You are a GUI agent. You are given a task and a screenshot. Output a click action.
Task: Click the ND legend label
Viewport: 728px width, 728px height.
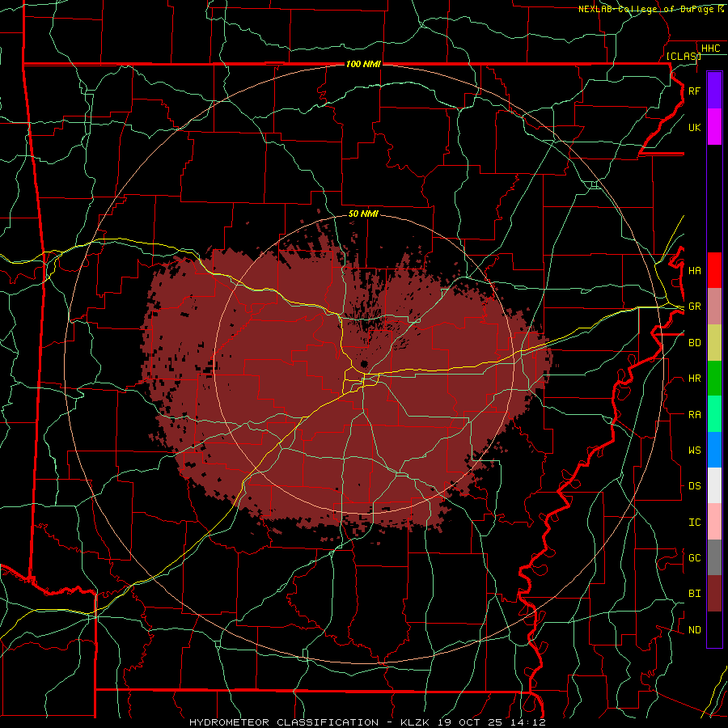coord(694,630)
